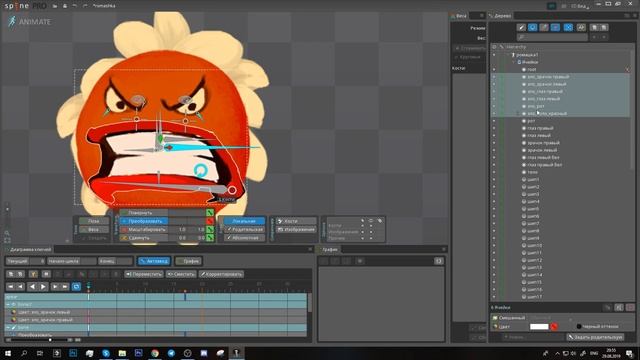Toggle Изображения compensation button
Image resolution: width=640 pixels, height=360 pixels.
click(296, 229)
